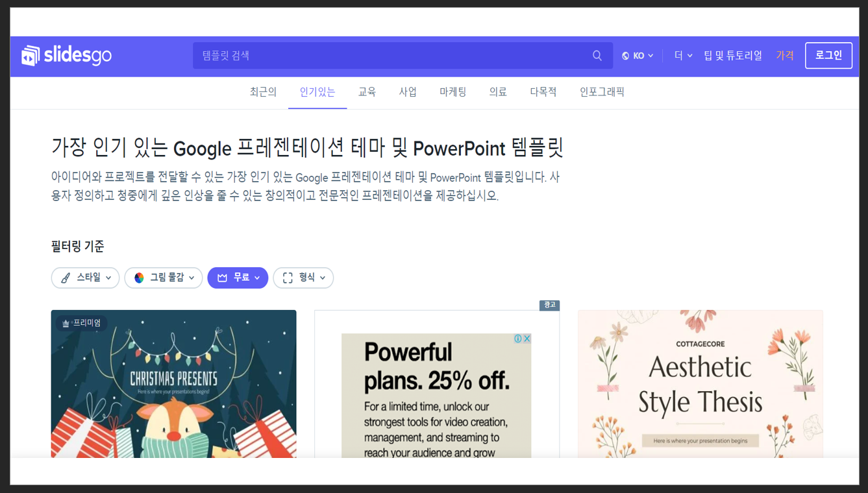The image size is (868, 493).
Task: Click the slidesgo logo icon
Action: coord(31,55)
